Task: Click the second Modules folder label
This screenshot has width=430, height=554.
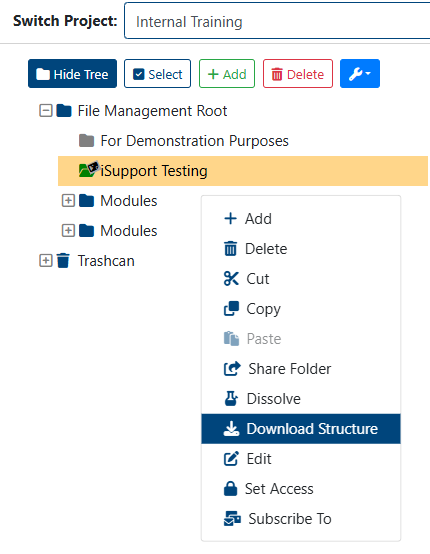Action: click(x=129, y=231)
